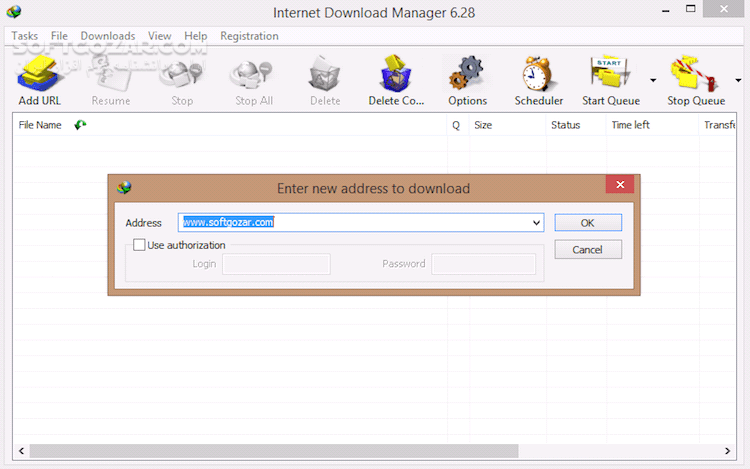750x469 pixels.
Task: Click the Transfer rate column header
Action: click(x=719, y=125)
